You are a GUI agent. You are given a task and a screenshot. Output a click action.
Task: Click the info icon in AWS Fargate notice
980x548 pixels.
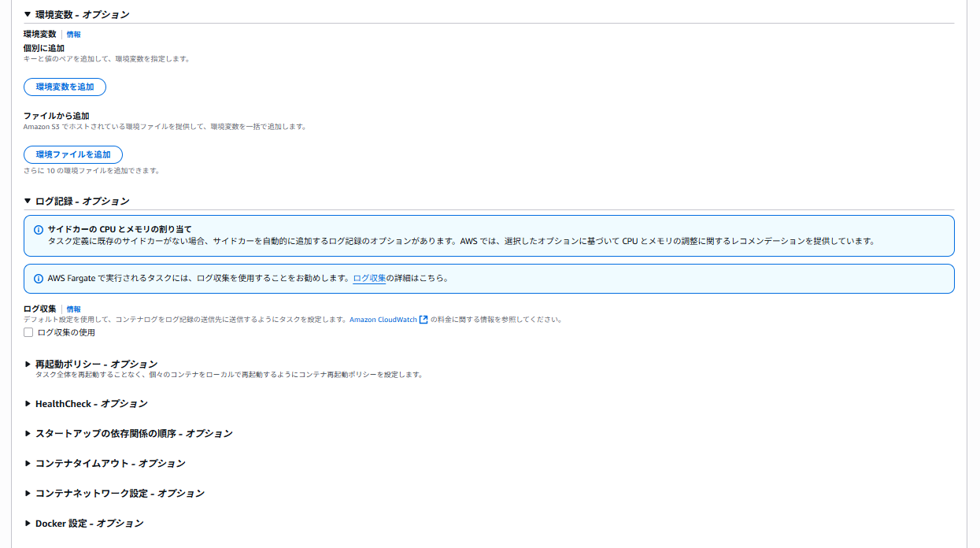click(39, 279)
